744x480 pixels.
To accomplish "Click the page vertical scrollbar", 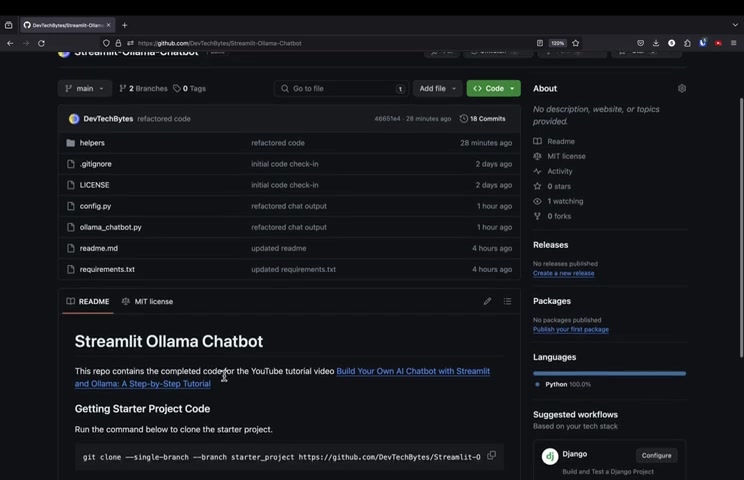I will point(741,228).
